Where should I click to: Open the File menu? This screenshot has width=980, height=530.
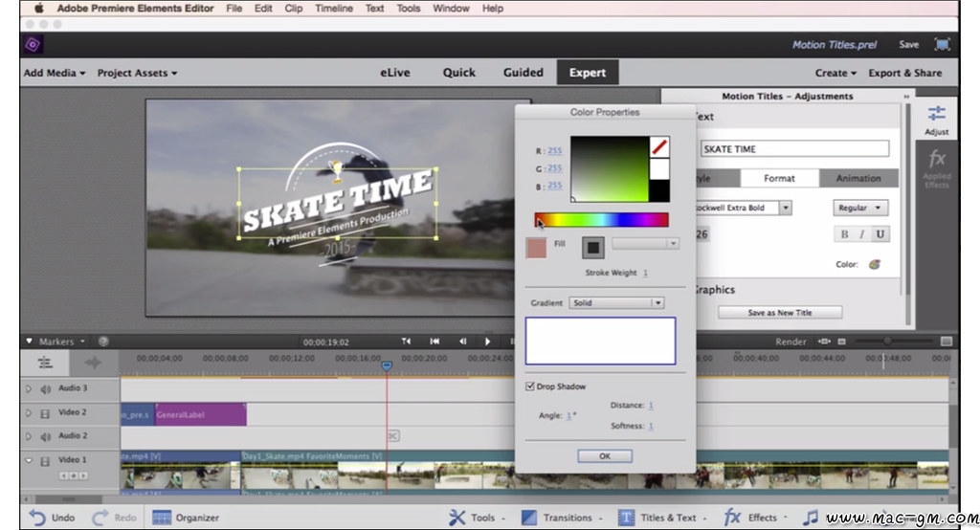coord(234,8)
